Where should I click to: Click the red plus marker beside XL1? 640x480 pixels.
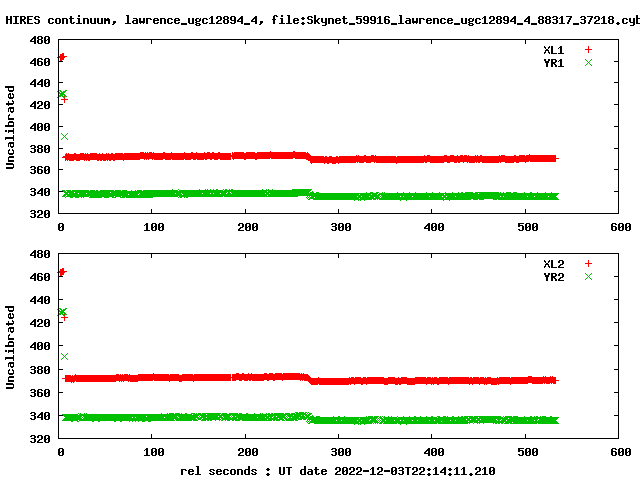(588, 50)
